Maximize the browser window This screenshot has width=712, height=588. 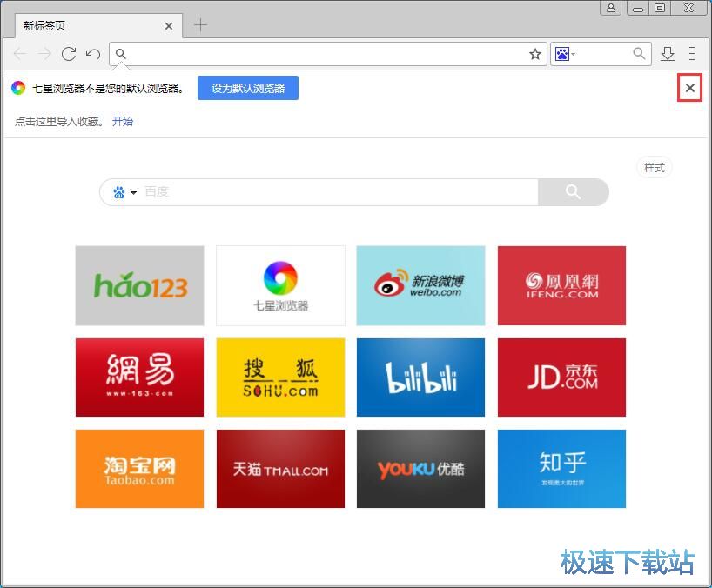point(660,8)
